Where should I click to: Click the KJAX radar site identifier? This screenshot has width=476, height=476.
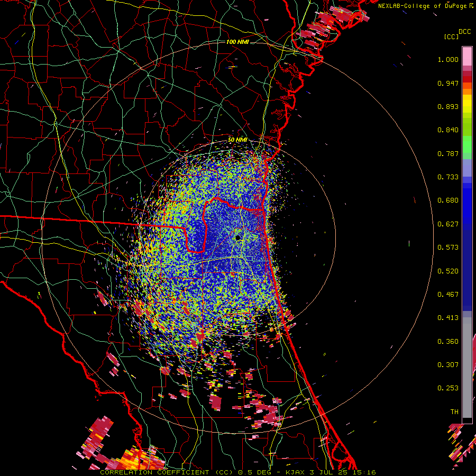coord(295,472)
